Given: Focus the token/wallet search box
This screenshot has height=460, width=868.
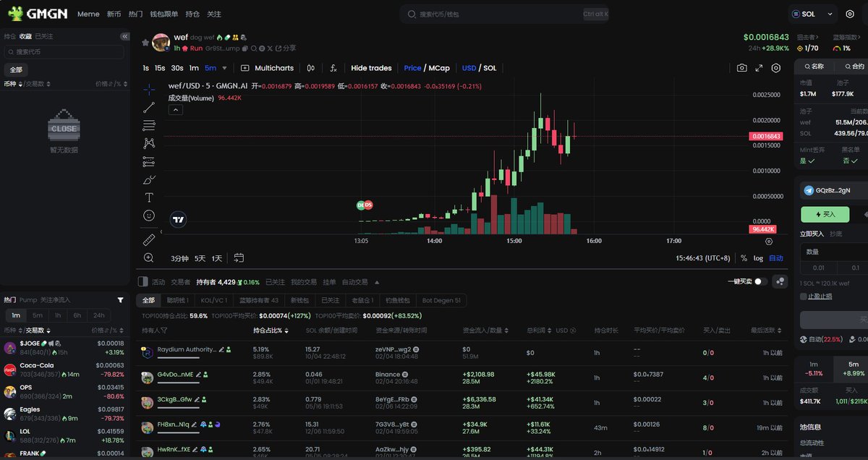Looking at the screenshot, I should coord(504,14).
